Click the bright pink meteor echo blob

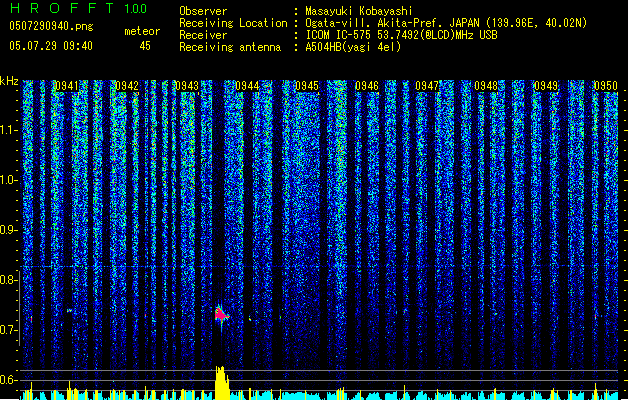pos(221,315)
